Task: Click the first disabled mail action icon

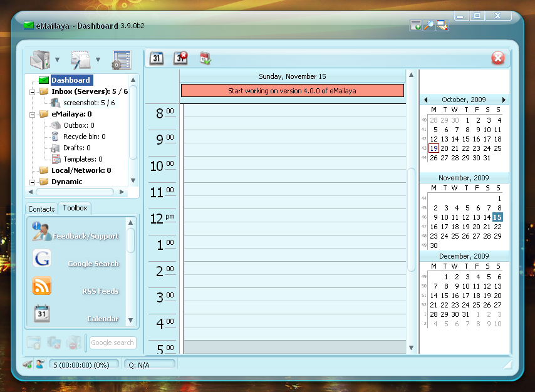Action: [34, 343]
